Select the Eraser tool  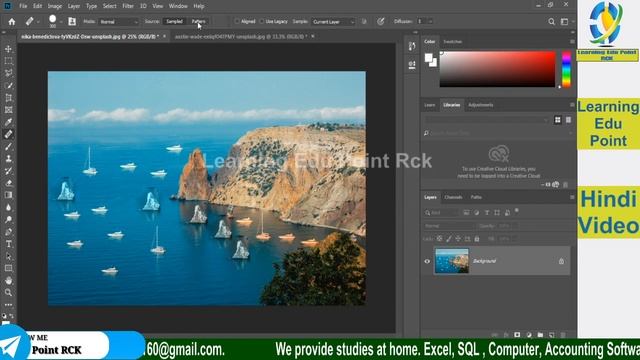click(x=8, y=183)
